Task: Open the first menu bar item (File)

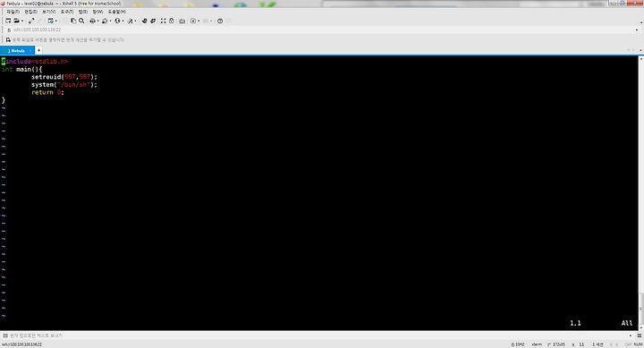Action: click(x=13, y=12)
